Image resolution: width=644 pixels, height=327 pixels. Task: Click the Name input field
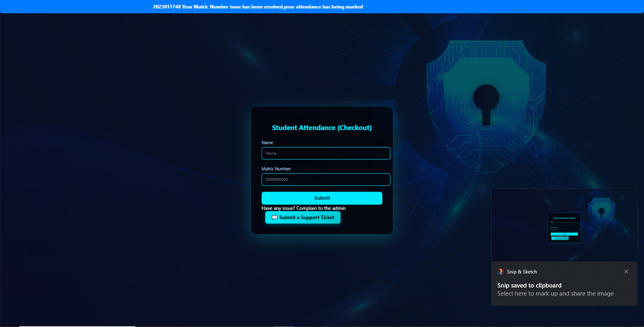click(326, 153)
